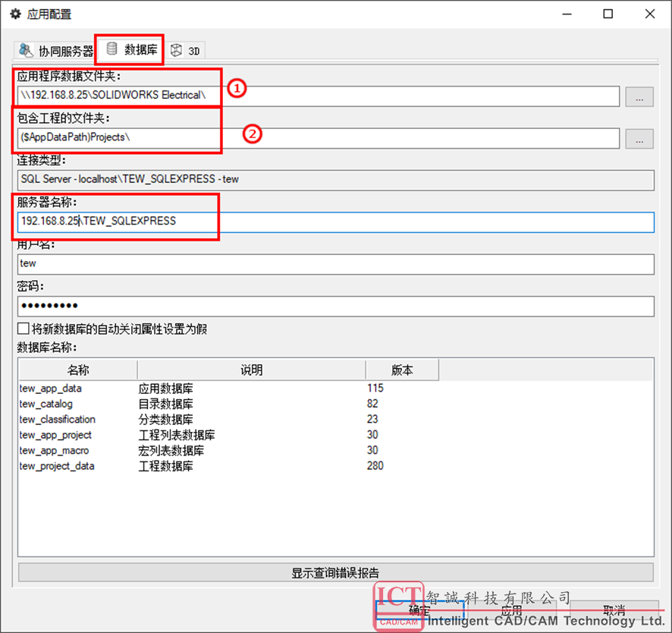Screen dimensions: 672x633
Task: Open the 数据库 tab
Action: (131, 49)
